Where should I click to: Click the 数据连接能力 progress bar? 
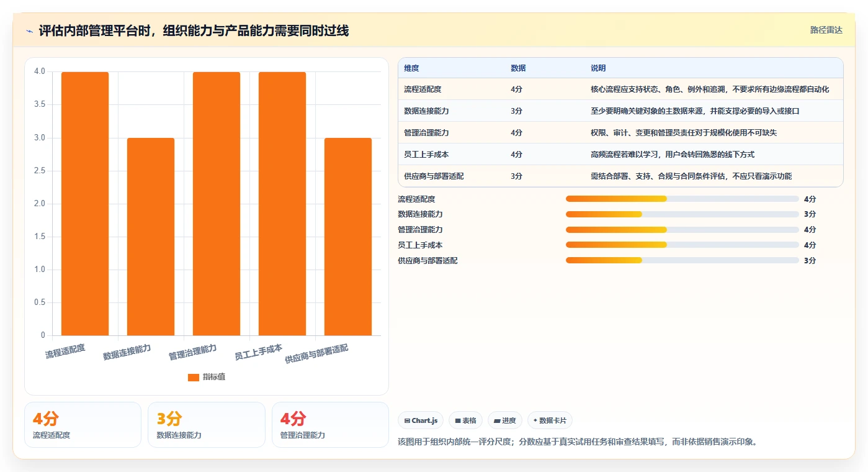coord(682,214)
